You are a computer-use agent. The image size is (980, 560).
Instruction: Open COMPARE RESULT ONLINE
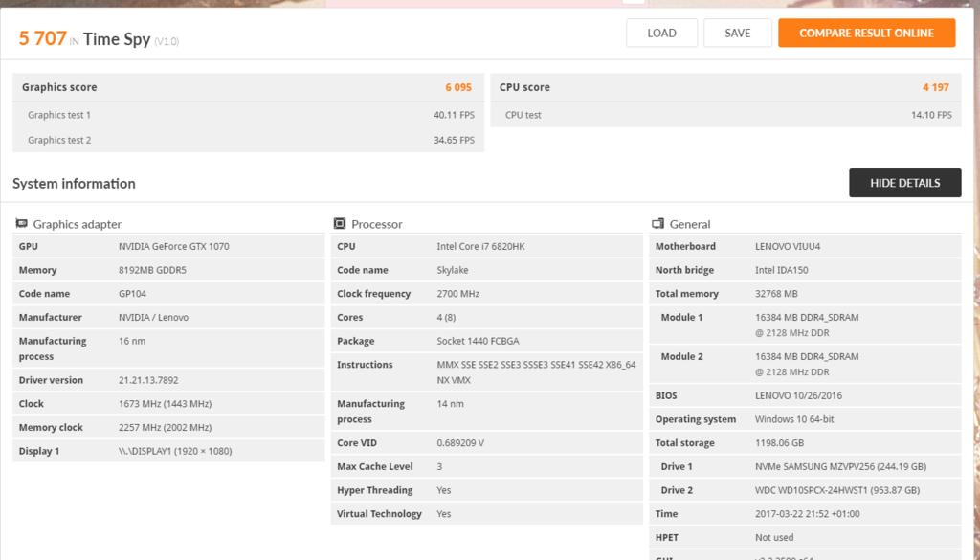(866, 34)
